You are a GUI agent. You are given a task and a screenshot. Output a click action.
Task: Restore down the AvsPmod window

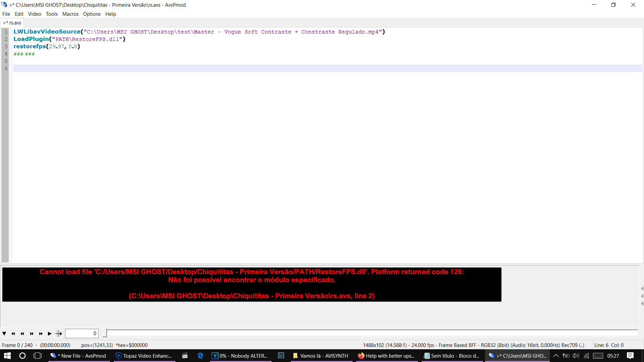click(x=613, y=5)
